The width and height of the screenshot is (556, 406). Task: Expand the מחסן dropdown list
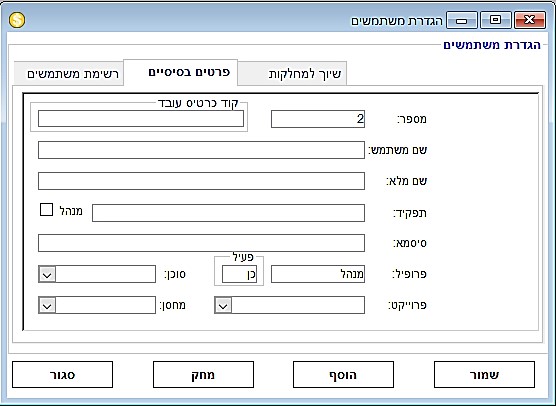pos(47,305)
